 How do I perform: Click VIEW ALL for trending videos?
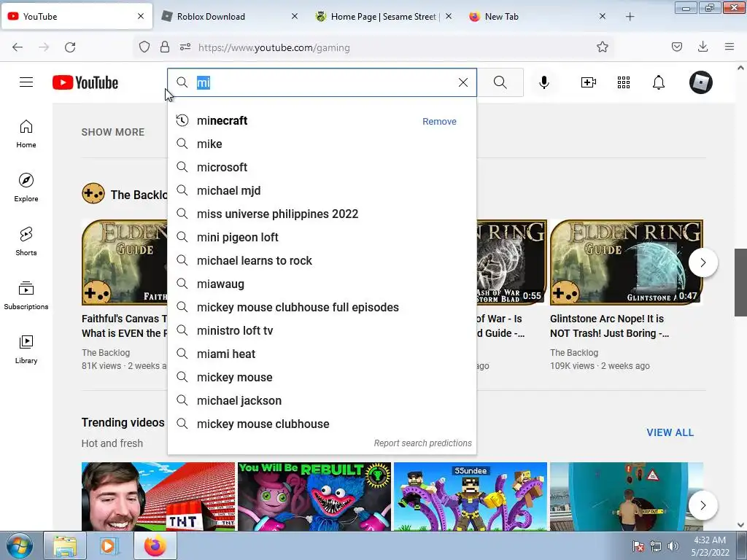tap(670, 432)
